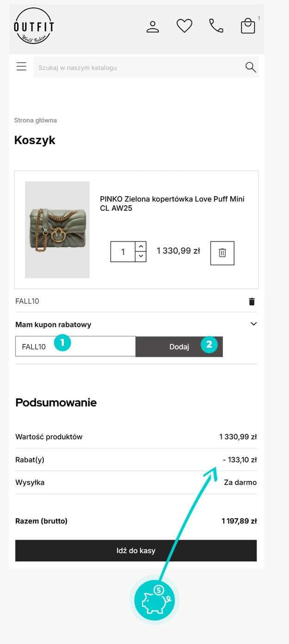The height and width of the screenshot is (644, 289).
Task: Click the phone contact icon
Action: click(x=216, y=26)
